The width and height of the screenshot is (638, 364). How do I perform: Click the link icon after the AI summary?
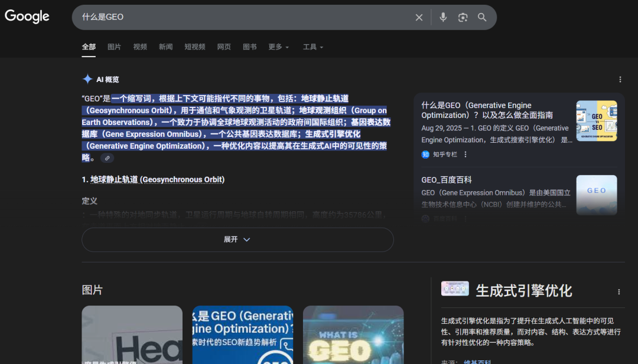coord(107,158)
